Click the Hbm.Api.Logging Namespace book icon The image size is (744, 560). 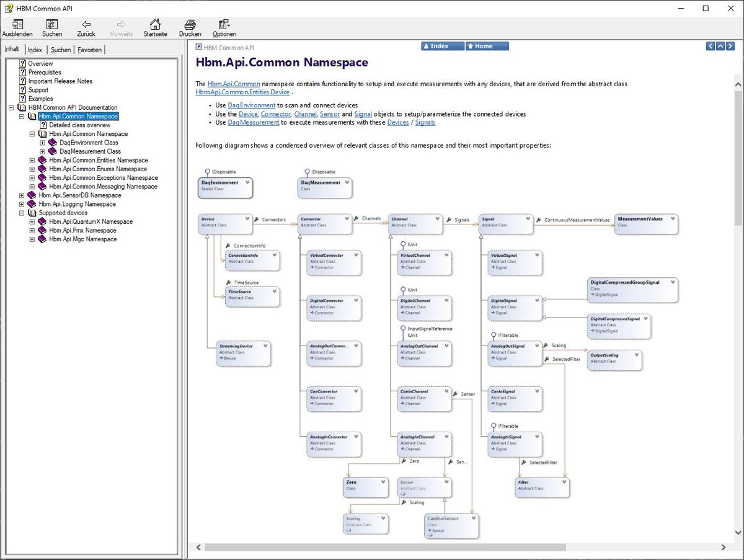(x=32, y=204)
